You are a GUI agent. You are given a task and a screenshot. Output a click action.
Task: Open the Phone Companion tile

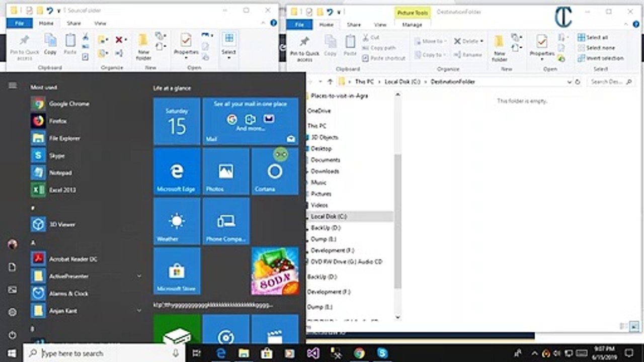226,221
